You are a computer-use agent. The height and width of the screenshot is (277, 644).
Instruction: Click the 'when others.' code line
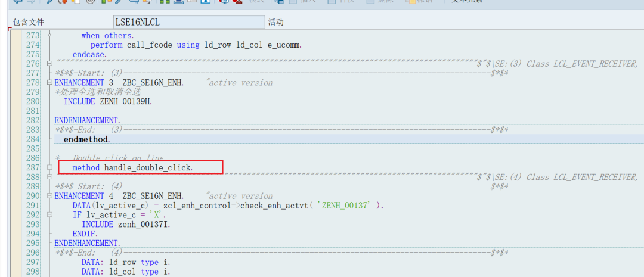(107, 36)
